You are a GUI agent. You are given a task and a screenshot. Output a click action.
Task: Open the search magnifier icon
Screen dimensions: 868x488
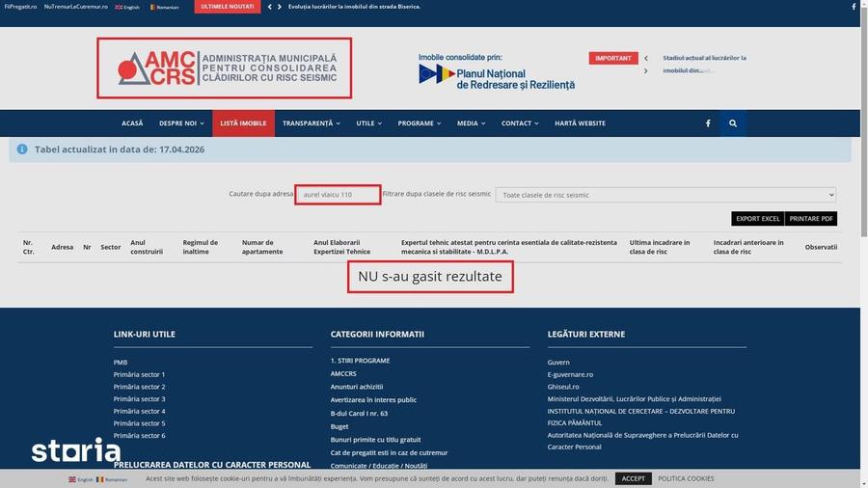tap(733, 123)
